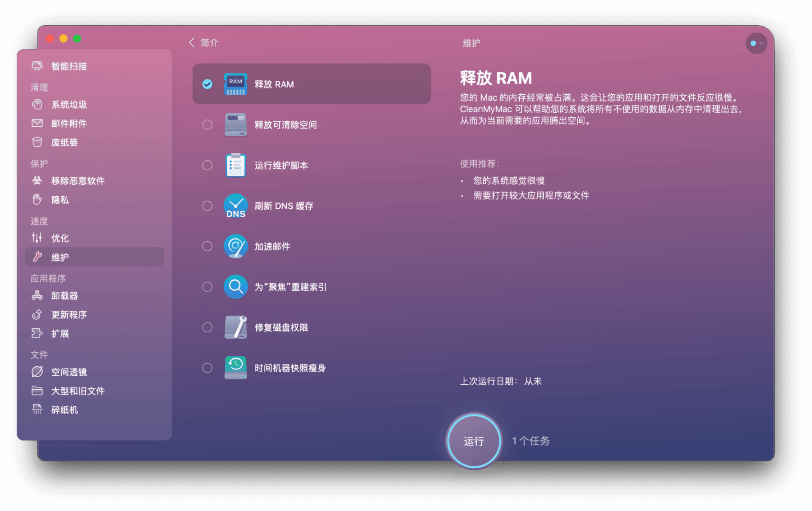
Task: Click the 邮件附件 envelope icon
Action: [37, 123]
